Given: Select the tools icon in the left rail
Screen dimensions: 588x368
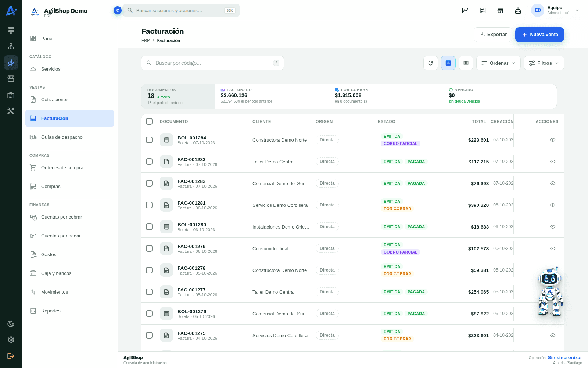Looking at the screenshot, I should (x=11, y=111).
